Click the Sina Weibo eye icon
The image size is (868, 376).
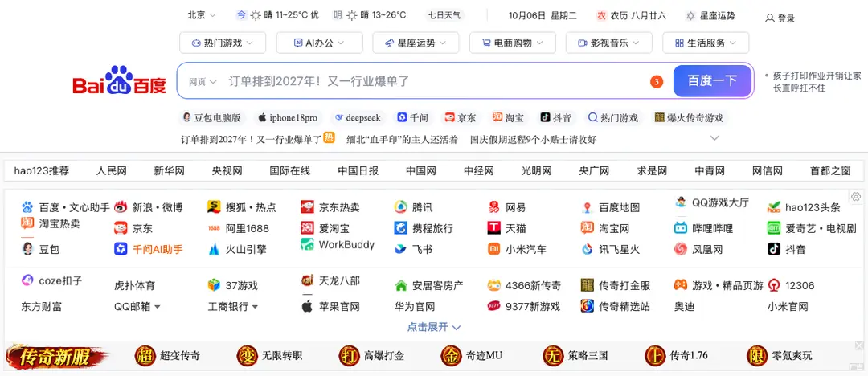121,207
